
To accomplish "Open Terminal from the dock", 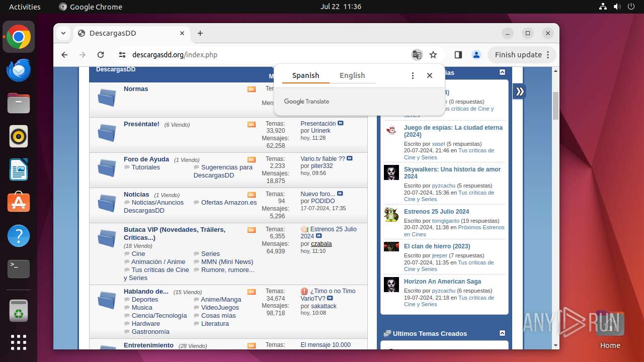I will pos(19,269).
